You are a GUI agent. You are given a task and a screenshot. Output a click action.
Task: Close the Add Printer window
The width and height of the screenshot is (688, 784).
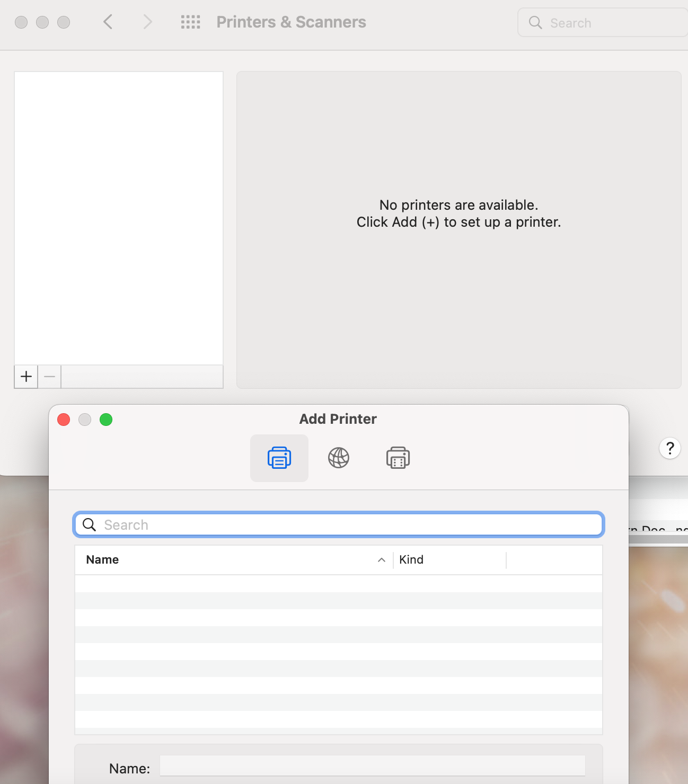click(64, 420)
